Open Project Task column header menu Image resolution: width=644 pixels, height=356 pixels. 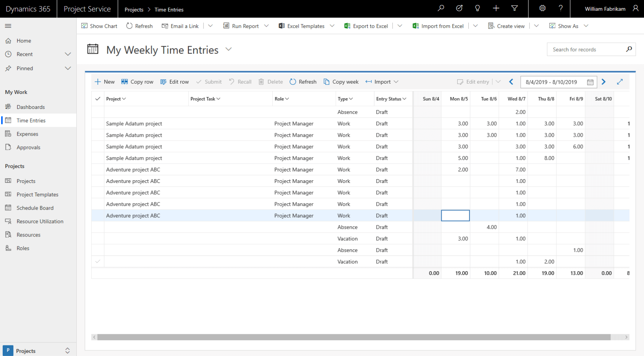pyautogui.click(x=205, y=99)
